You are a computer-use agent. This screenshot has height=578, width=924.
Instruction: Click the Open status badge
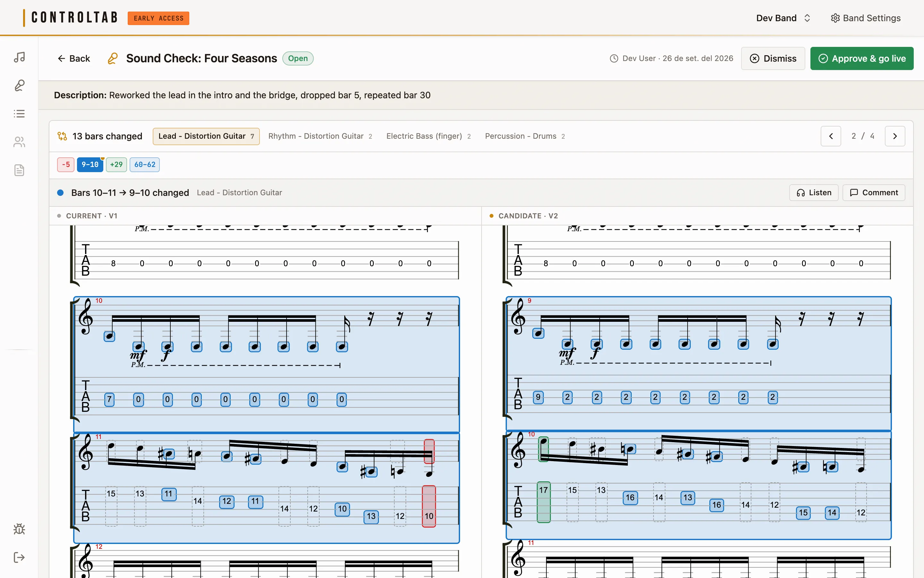click(298, 58)
